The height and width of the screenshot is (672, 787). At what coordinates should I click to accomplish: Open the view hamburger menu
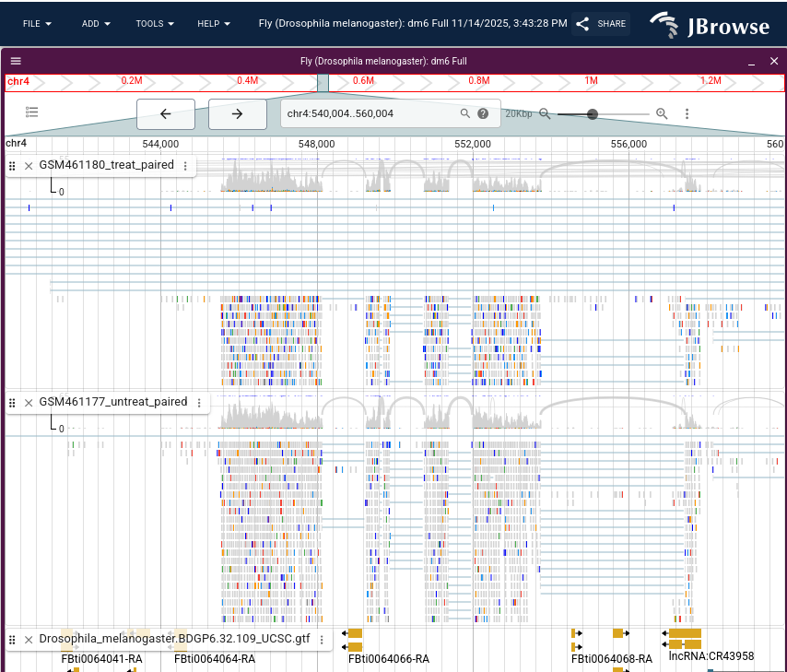16,61
